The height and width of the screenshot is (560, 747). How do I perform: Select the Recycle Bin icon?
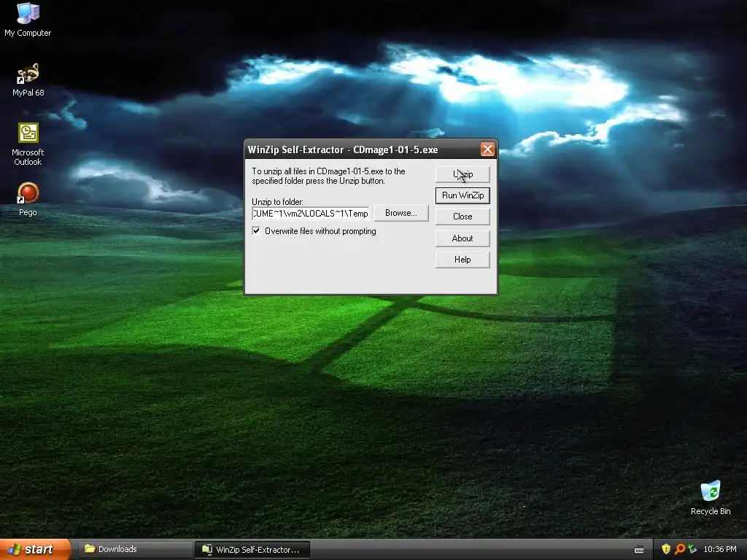click(711, 498)
